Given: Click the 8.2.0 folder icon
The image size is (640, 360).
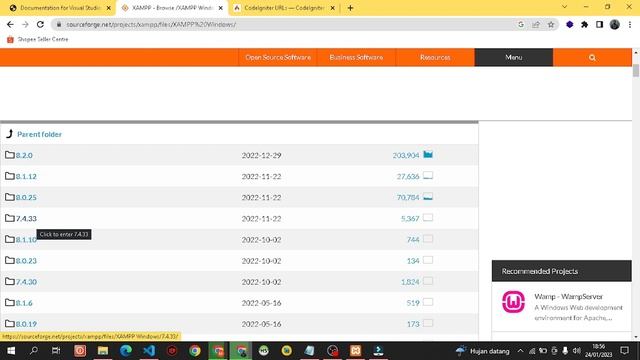Looking at the screenshot, I should coord(10,155).
